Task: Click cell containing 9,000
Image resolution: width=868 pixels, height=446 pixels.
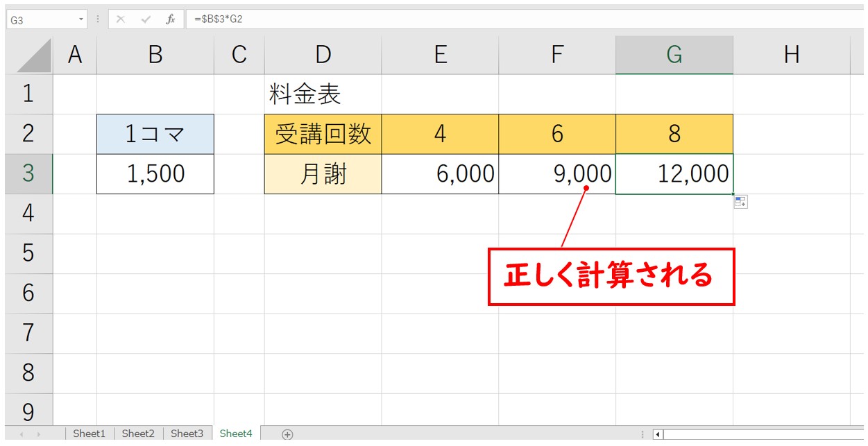Action: point(557,174)
